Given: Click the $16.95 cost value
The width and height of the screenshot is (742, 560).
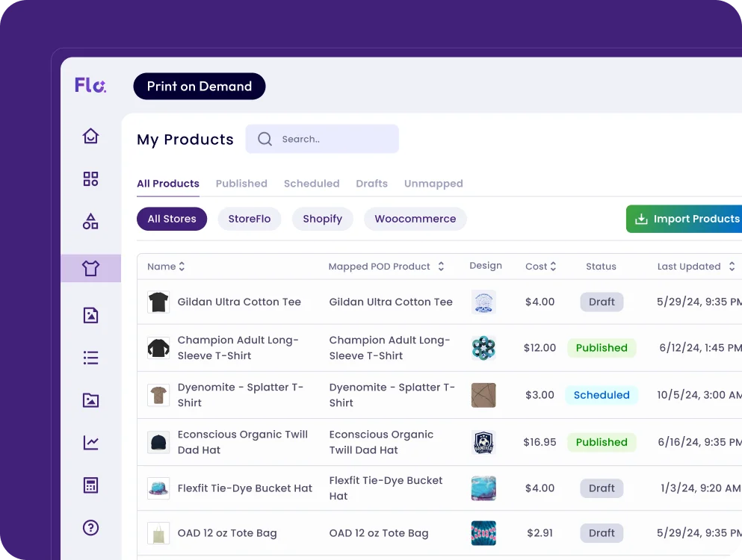Looking at the screenshot, I should tap(540, 442).
